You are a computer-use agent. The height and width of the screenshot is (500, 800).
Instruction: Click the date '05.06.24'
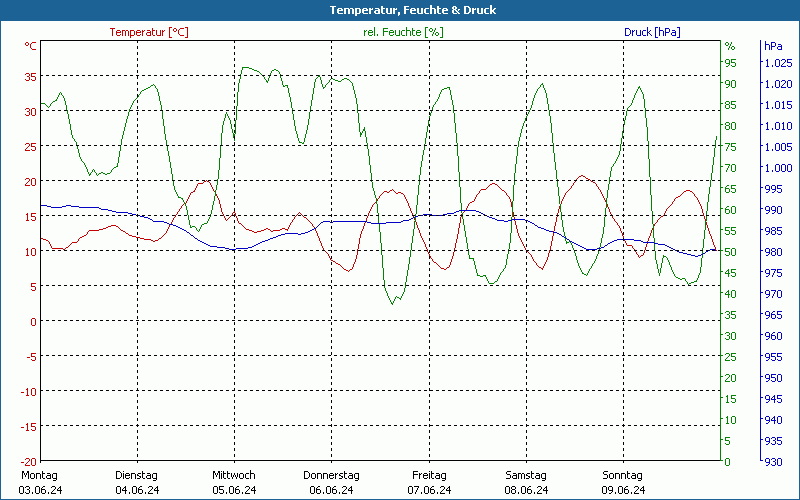tap(234, 490)
